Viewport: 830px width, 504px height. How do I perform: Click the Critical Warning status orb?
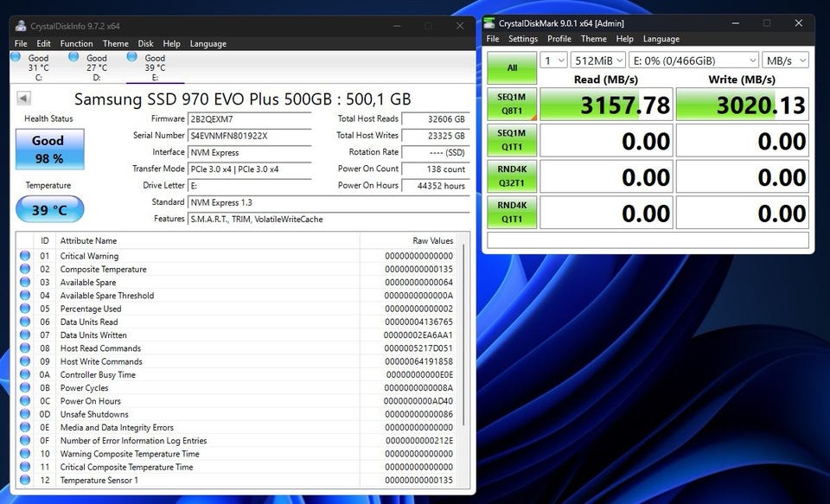click(x=25, y=256)
